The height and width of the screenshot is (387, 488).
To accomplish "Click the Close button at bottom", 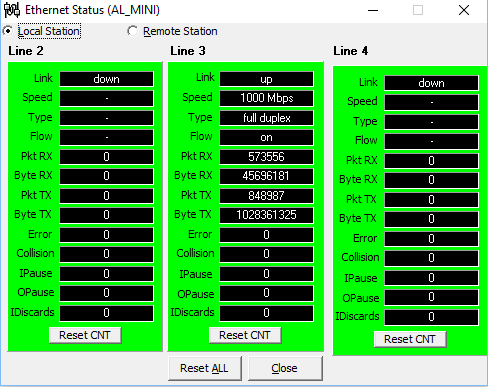I will pyautogui.click(x=285, y=368).
